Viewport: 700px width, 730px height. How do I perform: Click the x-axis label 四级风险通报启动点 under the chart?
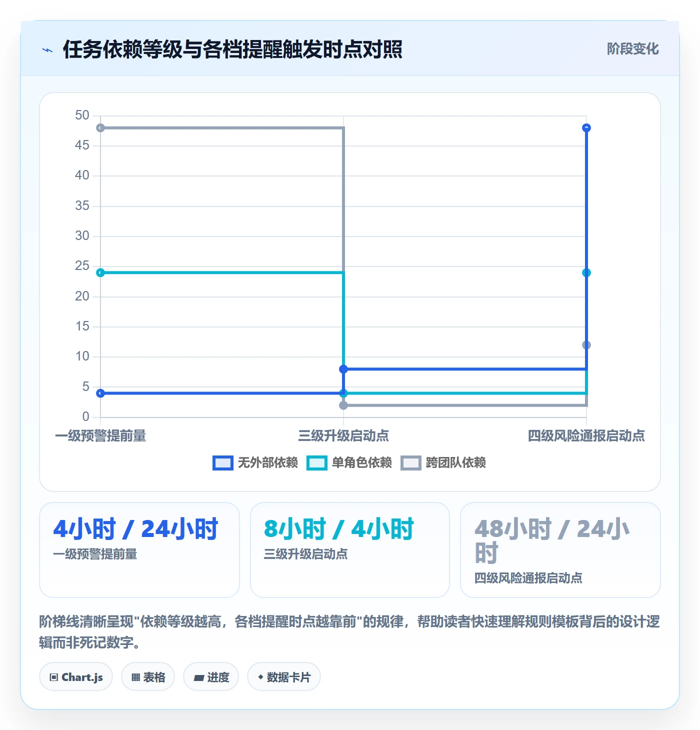pos(586,436)
